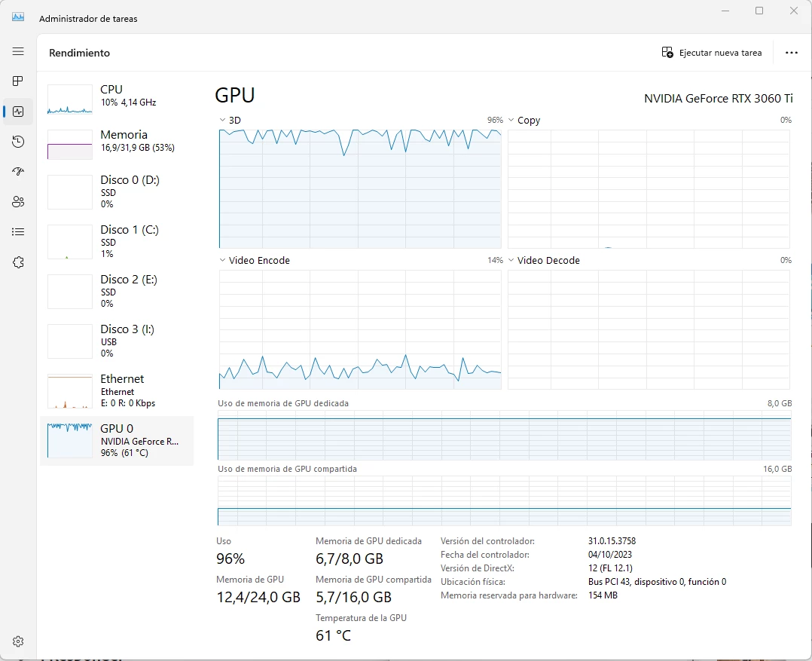This screenshot has height=661, width=812.
Task: Click the Video Decode graph
Action: [649, 329]
